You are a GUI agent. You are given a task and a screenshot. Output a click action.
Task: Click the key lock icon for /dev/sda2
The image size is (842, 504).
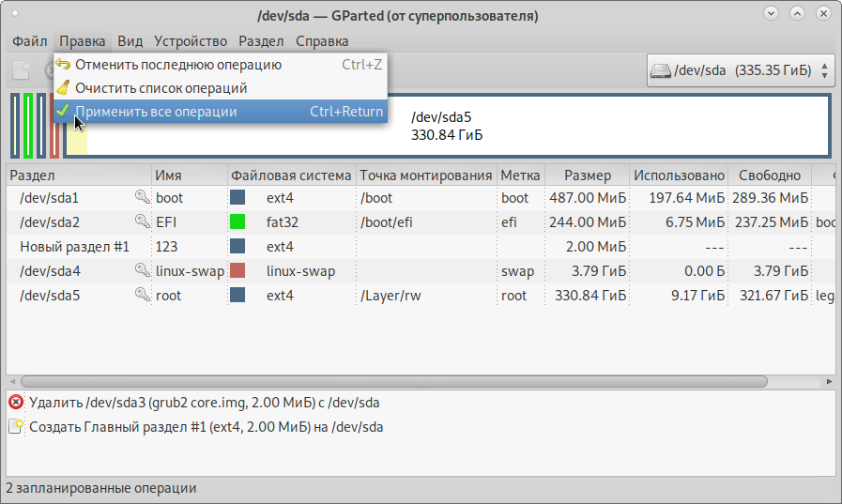pos(143,221)
